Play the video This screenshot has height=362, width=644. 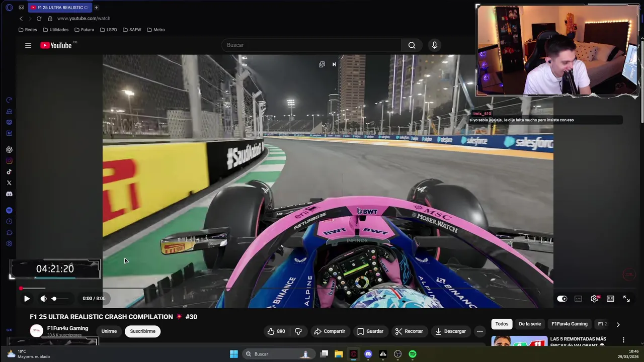pos(27,299)
